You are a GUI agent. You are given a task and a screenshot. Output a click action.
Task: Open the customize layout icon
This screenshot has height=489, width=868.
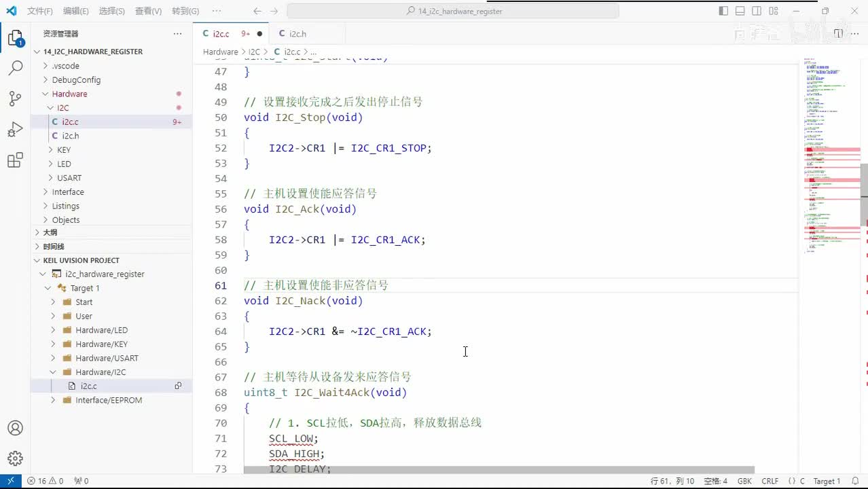tap(772, 11)
